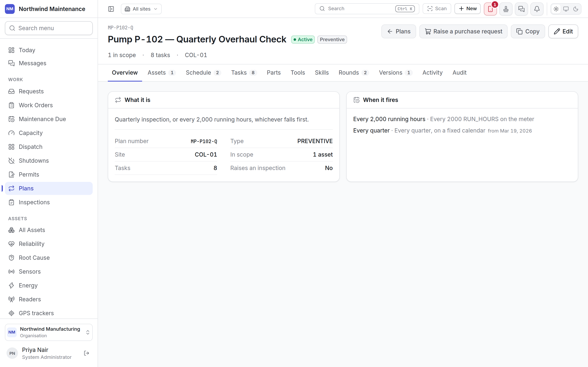Click the Edit plan button
The width and height of the screenshot is (588, 367).
tap(563, 31)
